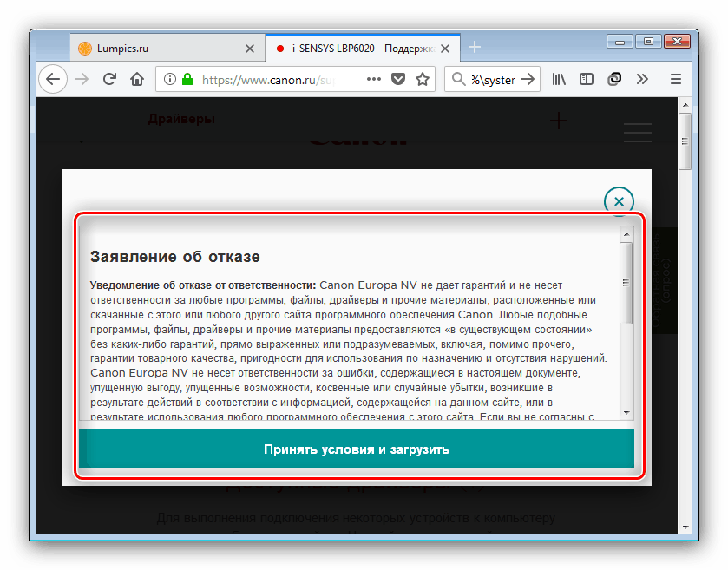The height and width of the screenshot is (570, 728).
Task: Bookmark this page with the star icon
Action: (x=423, y=80)
